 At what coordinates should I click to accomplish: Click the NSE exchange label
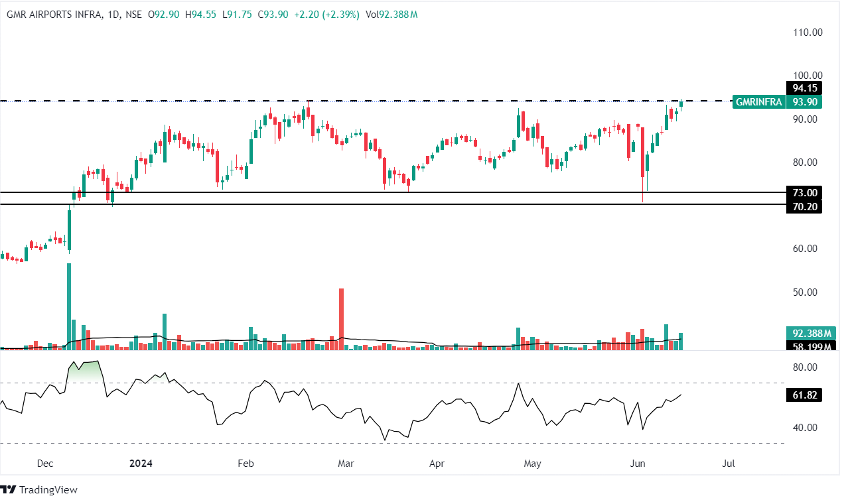coord(133,15)
